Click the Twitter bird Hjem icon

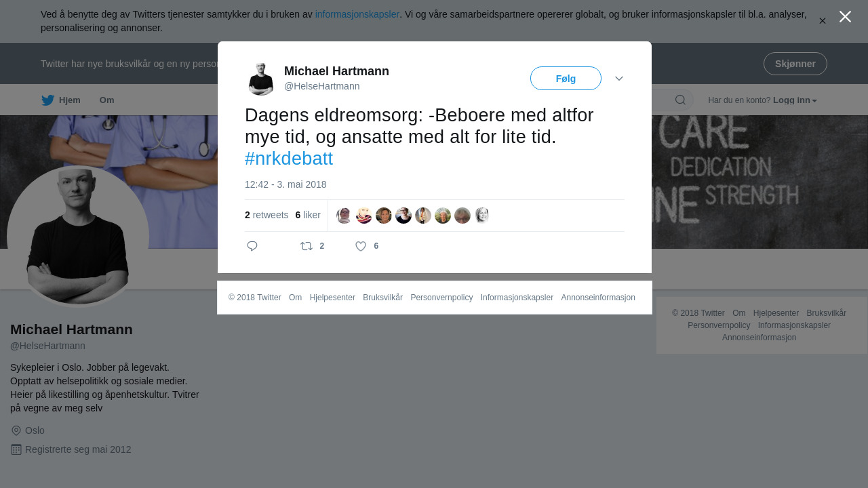tap(47, 100)
